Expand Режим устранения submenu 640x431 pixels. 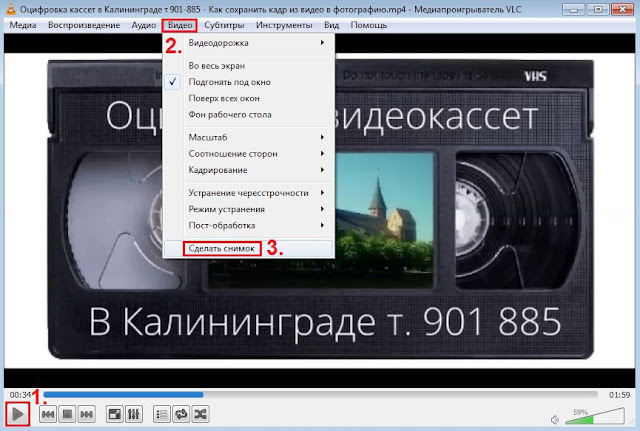tap(249, 209)
